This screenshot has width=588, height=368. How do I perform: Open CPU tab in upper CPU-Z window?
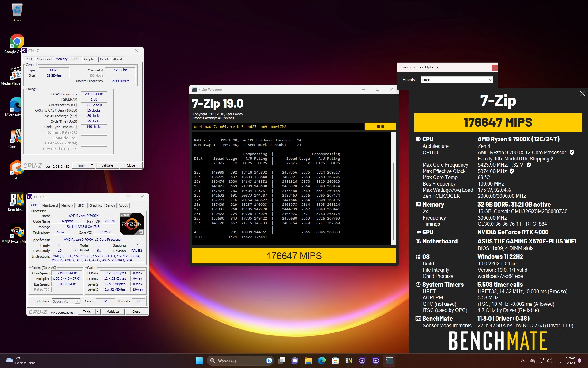[28, 59]
